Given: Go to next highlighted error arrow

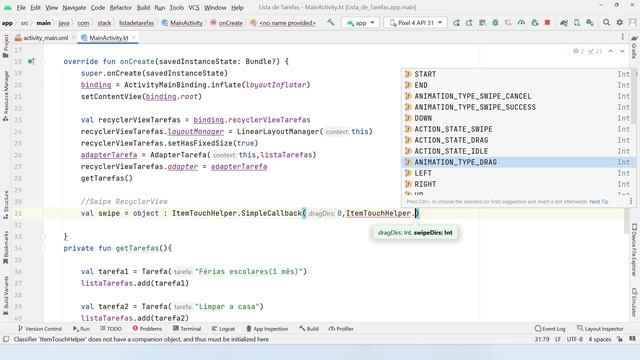Looking at the screenshot, I should pyautogui.click(x=622, y=51).
